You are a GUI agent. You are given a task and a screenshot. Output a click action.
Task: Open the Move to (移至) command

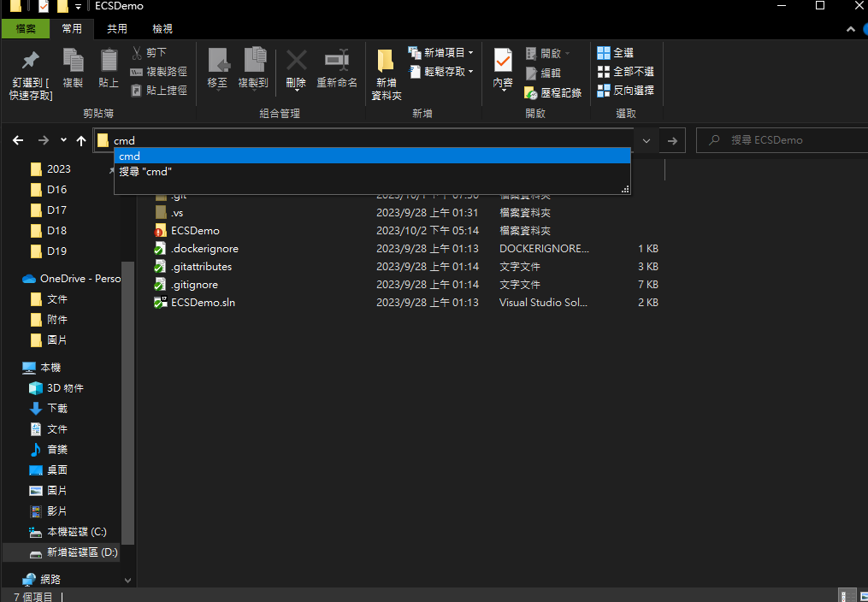tap(217, 68)
